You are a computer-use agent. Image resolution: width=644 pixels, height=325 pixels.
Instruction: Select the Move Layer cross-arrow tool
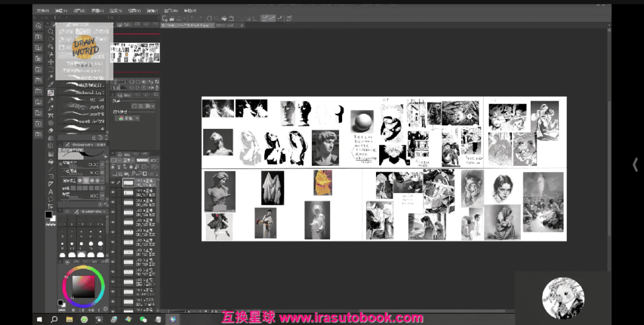(50, 62)
